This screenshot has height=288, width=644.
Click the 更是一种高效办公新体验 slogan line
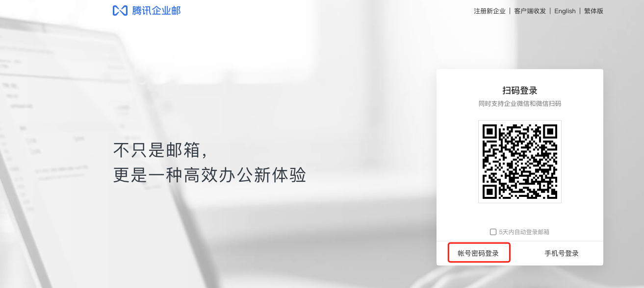tap(210, 175)
